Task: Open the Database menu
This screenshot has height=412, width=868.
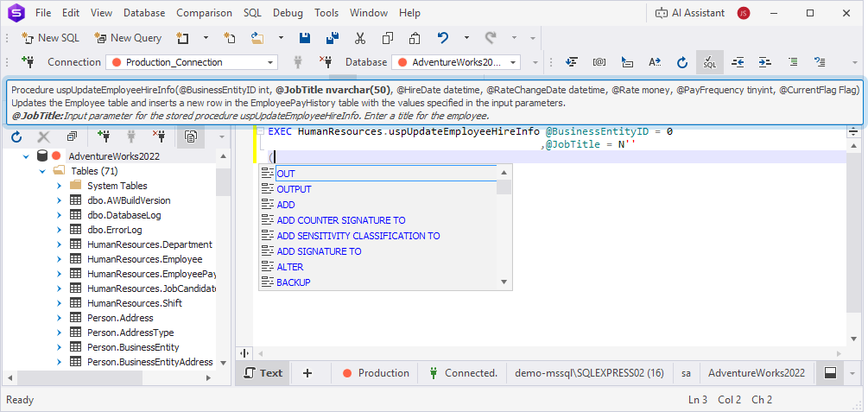Action: 143,13
